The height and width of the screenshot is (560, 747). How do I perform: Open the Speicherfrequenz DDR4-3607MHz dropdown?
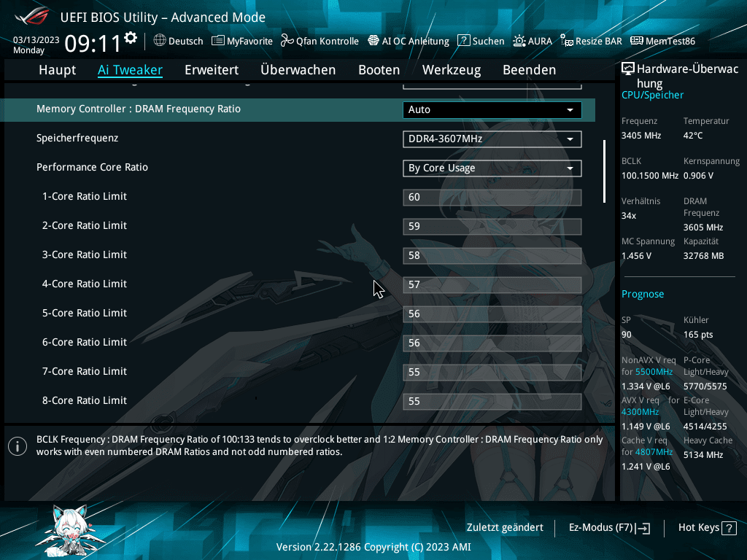coord(492,139)
